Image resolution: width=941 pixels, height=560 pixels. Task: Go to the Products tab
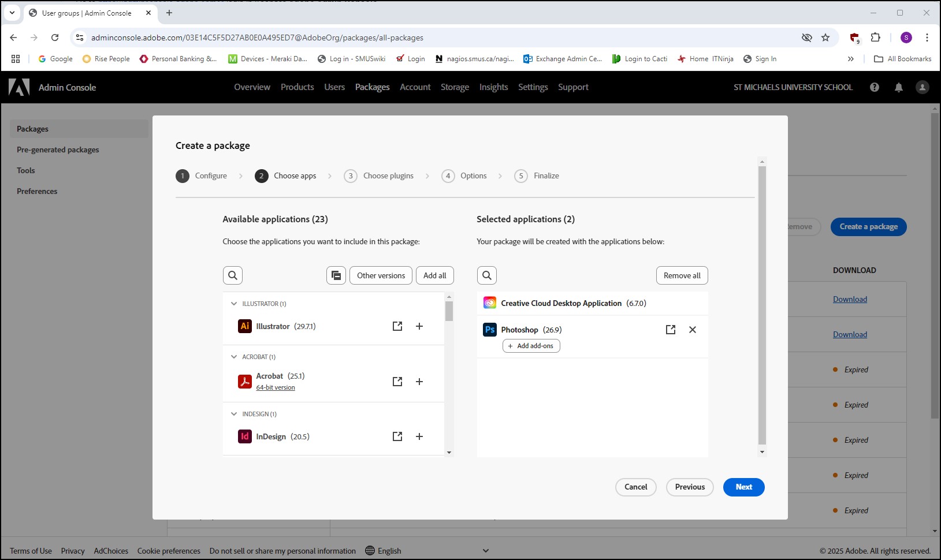pyautogui.click(x=297, y=87)
